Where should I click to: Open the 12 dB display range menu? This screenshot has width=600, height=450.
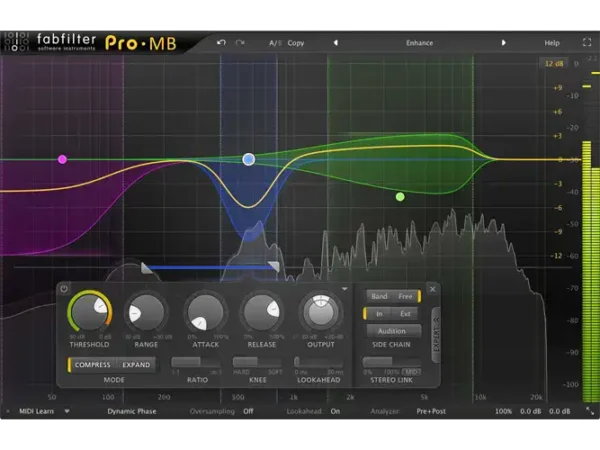click(553, 64)
